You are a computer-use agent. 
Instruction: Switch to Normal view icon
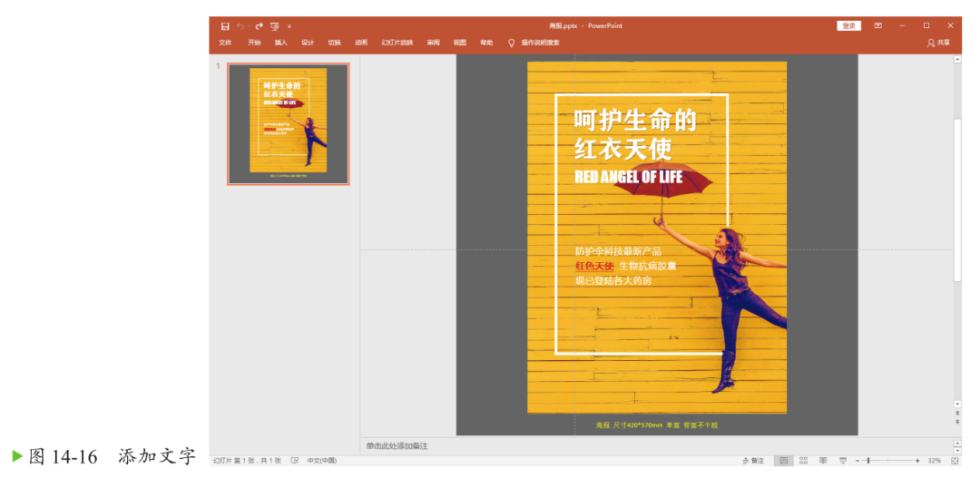tap(783, 461)
